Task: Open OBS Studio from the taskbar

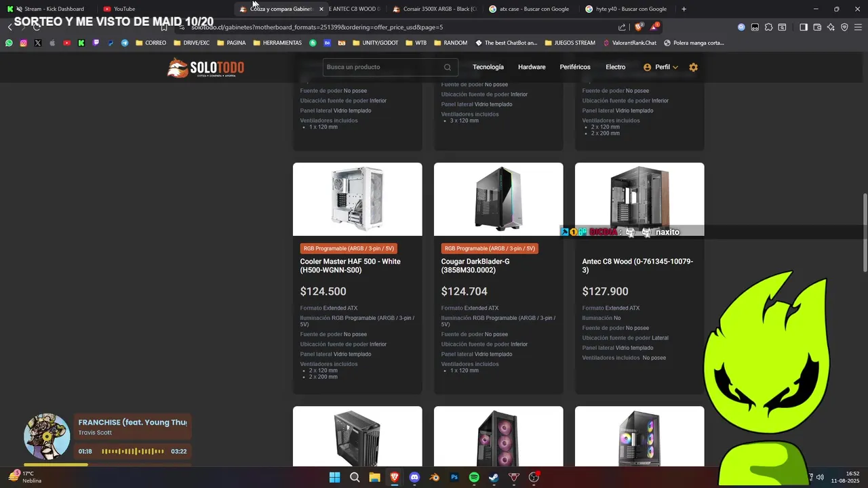Action: (534, 477)
